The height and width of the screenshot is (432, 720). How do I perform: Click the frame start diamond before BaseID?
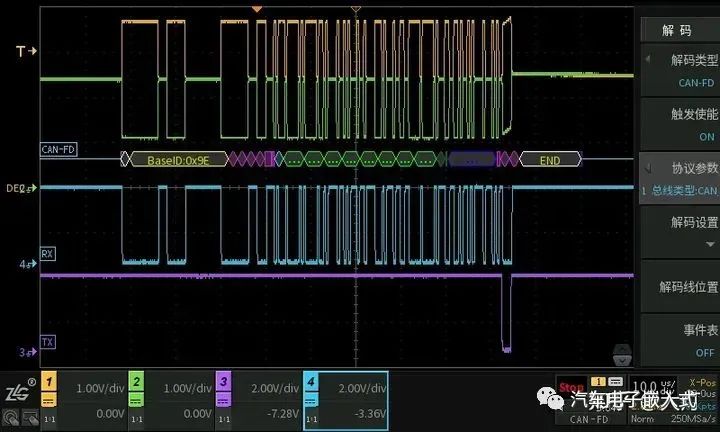[125, 159]
